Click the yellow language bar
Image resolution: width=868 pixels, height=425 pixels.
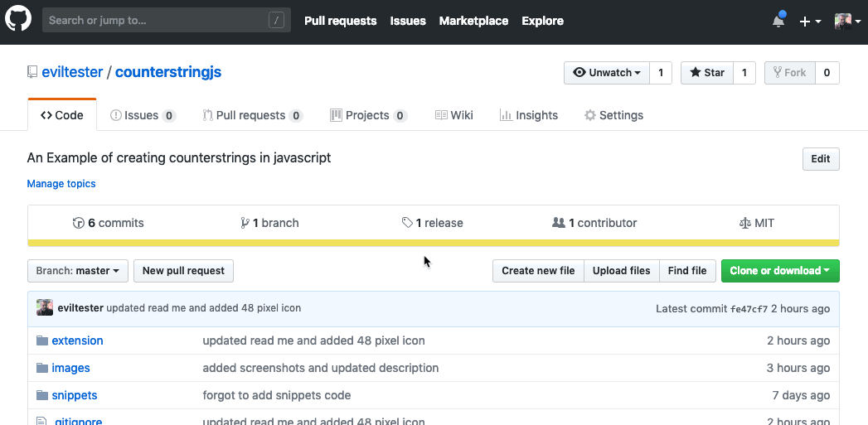[x=434, y=243]
